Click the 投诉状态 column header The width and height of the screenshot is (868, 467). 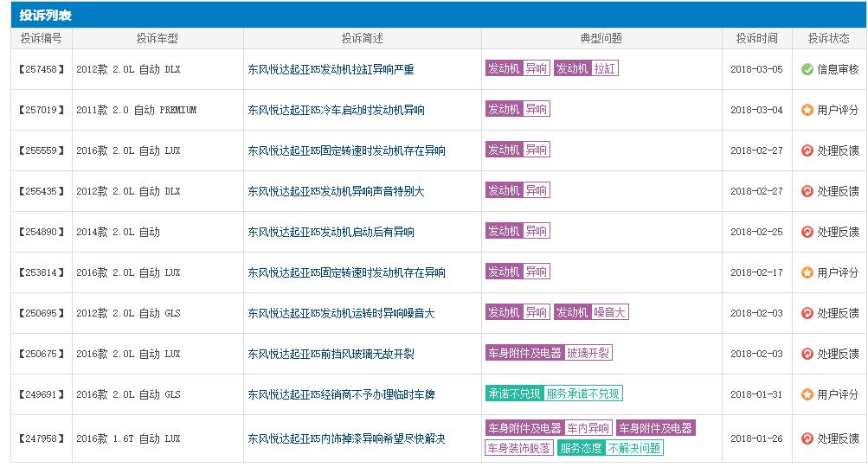click(829, 38)
